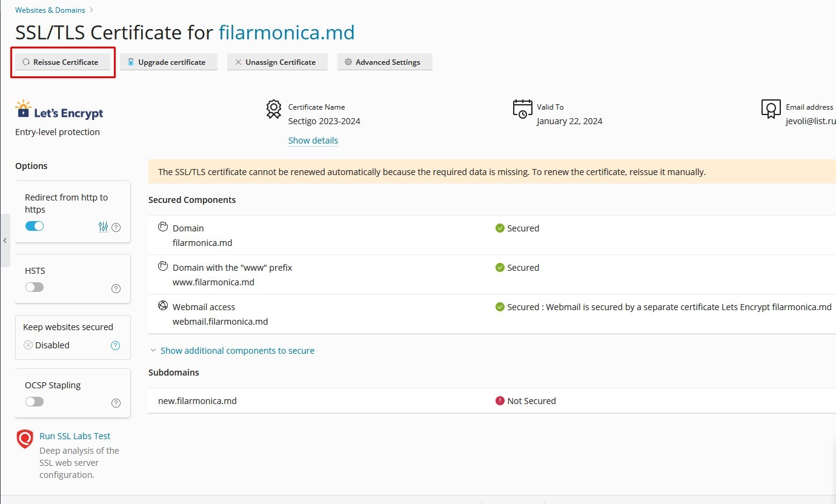Image resolution: width=836 pixels, height=504 pixels.
Task: Click the green Secured check for filarmonica.md domain
Action: coord(500,228)
